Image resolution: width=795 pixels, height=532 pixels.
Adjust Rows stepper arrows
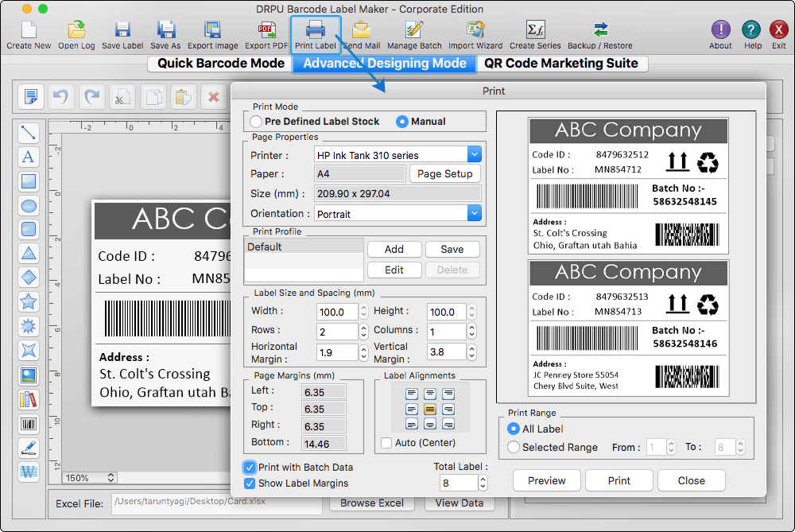point(363,331)
